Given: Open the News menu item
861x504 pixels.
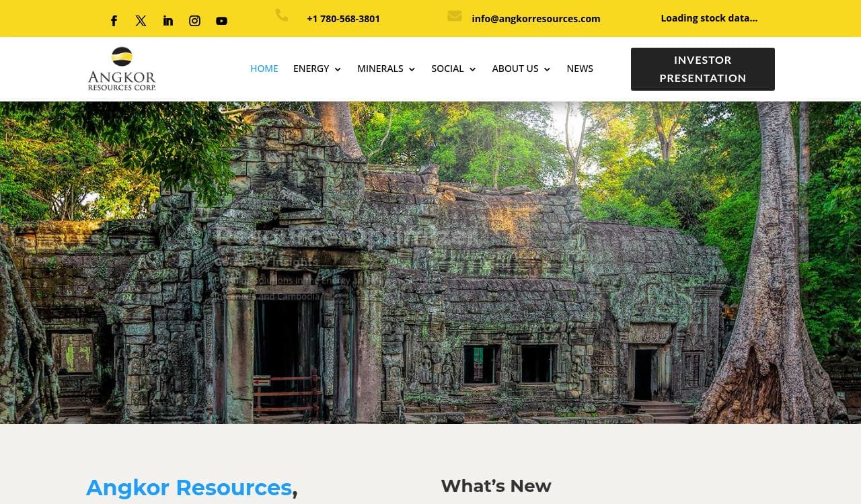Looking at the screenshot, I should [x=580, y=69].
